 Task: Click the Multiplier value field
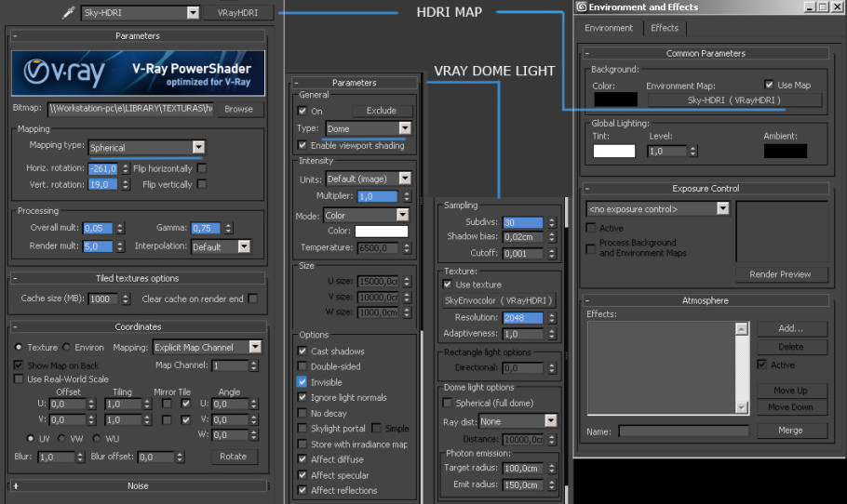(378, 196)
